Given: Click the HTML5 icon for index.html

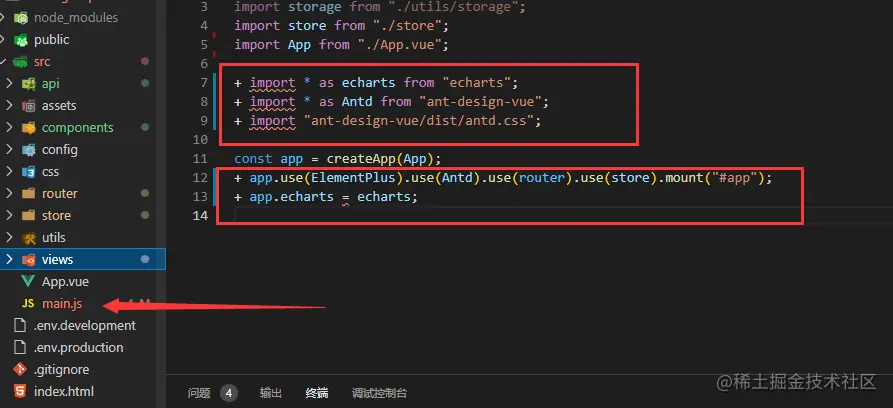Looking at the screenshot, I should (x=20, y=391).
